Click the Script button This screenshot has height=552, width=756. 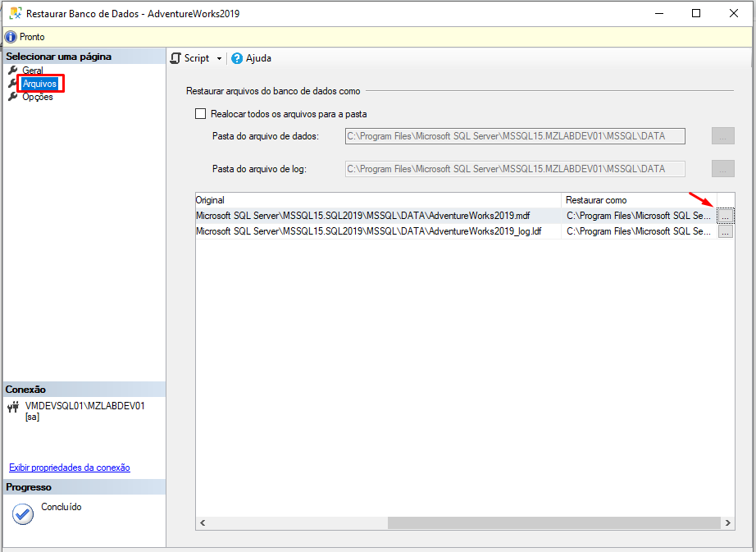click(x=190, y=58)
